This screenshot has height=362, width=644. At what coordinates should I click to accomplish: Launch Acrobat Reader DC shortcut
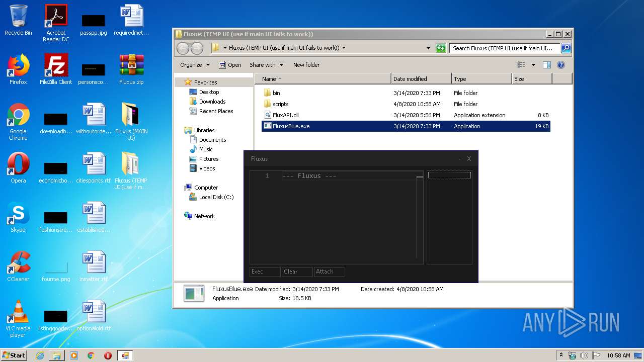coord(56,23)
